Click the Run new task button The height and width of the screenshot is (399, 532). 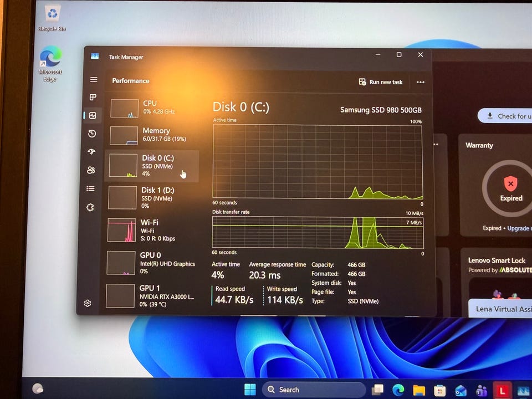[381, 82]
